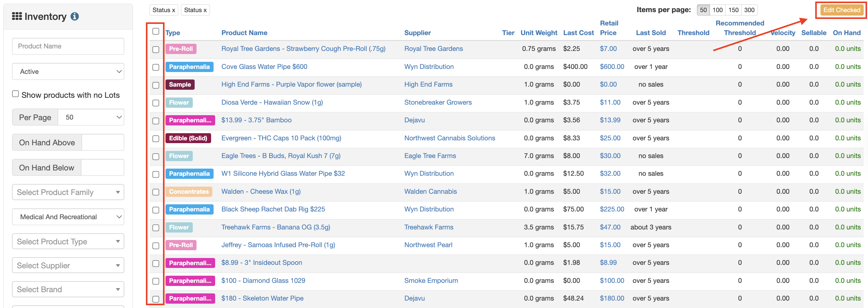Expand Select Product Type dropdown
This screenshot has height=308, width=868.
pyautogui.click(x=68, y=241)
